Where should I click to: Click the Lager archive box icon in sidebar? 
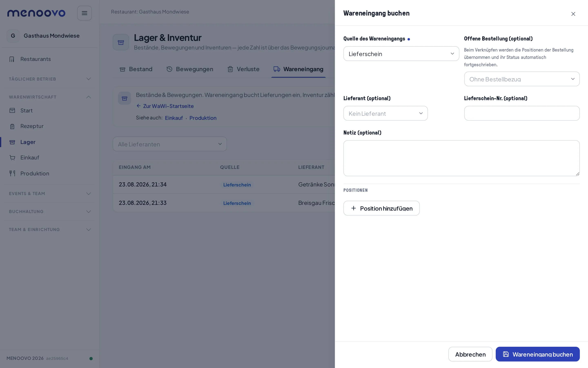click(12, 142)
